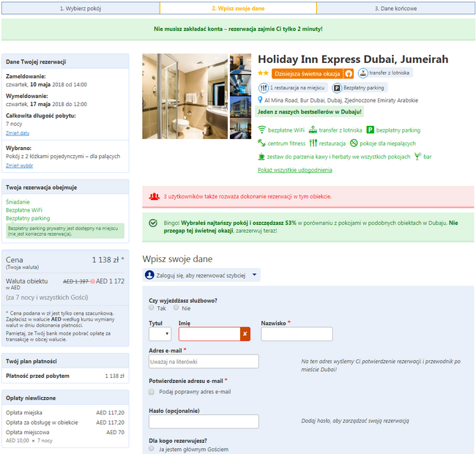Viewport: 476px width, 454px height.
Task: Select Ja jestem głównym Gościem option
Action: (x=151, y=449)
